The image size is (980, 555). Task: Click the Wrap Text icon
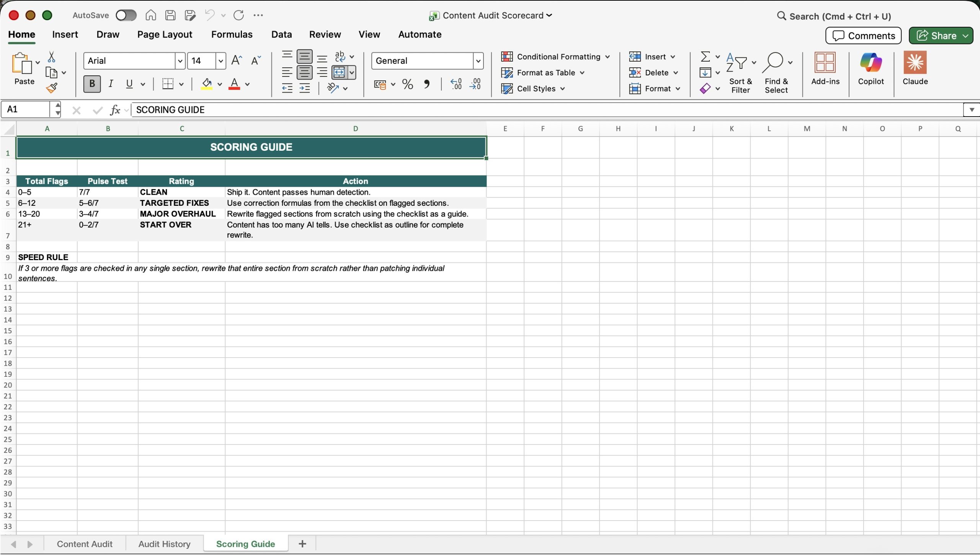coord(340,57)
